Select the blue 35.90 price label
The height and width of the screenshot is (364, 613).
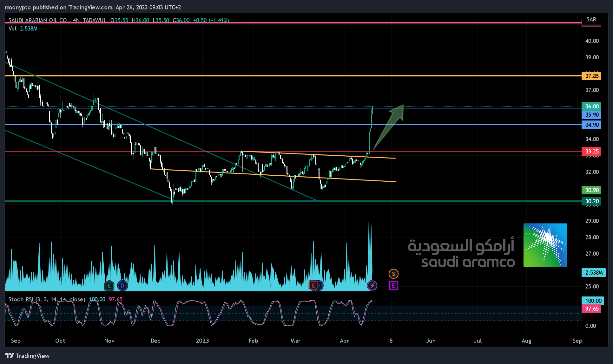[x=591, y=115]
